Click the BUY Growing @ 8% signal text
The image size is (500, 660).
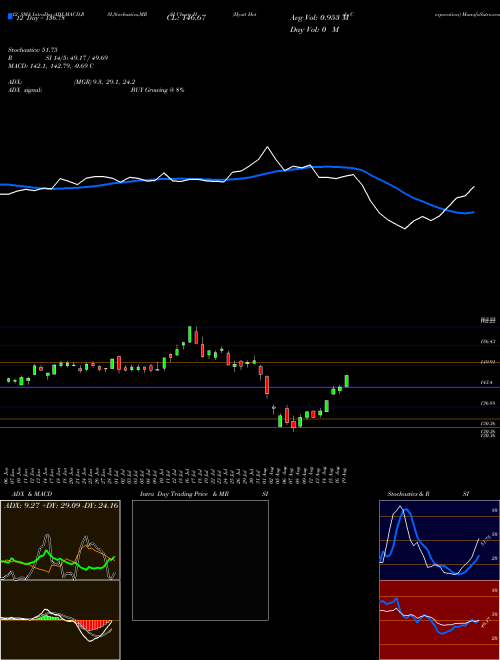pos(157,90)
